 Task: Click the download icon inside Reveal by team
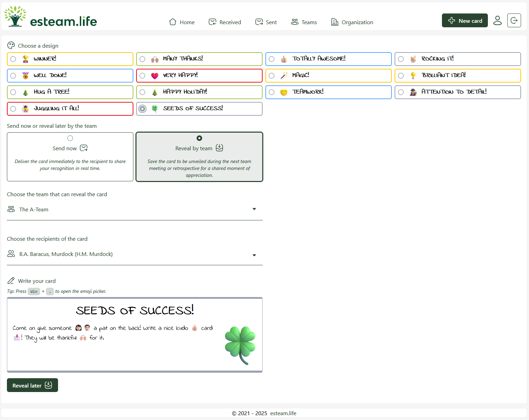point(219,148)
